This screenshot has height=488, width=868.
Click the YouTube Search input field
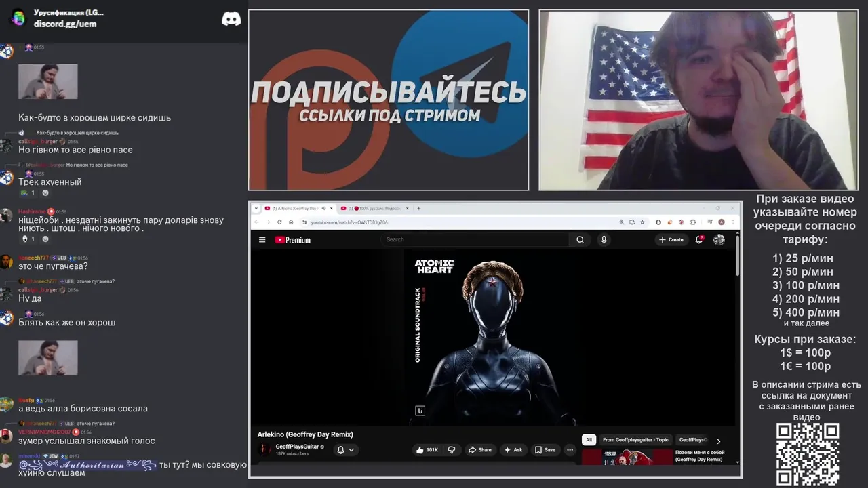[475, 239]
